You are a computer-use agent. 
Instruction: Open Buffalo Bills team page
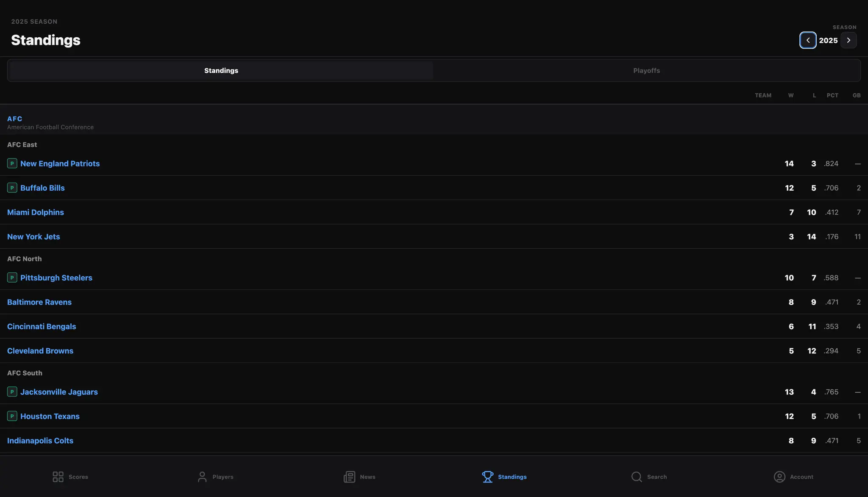42,188
